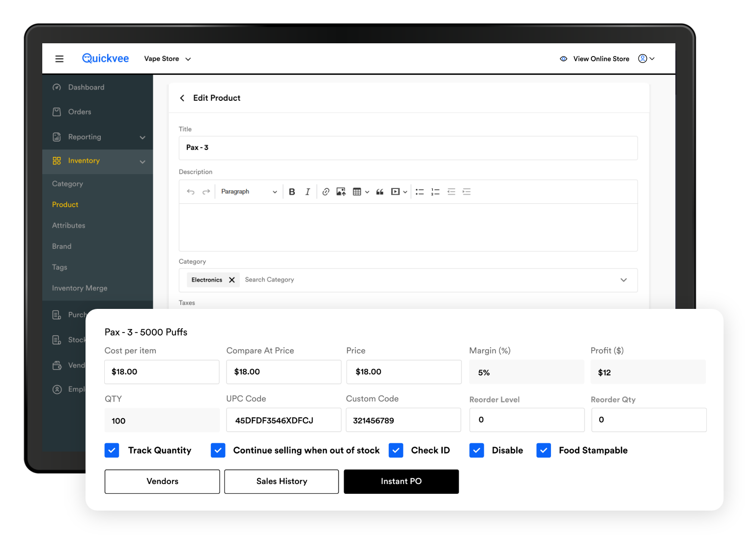This screenshot has height=546, width=756.
Task: Apply italic formatting in description editor
Action: point(308,192)
